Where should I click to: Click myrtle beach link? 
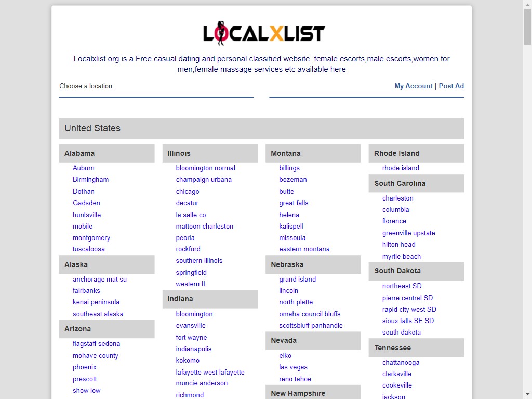(x=402, y=257)
